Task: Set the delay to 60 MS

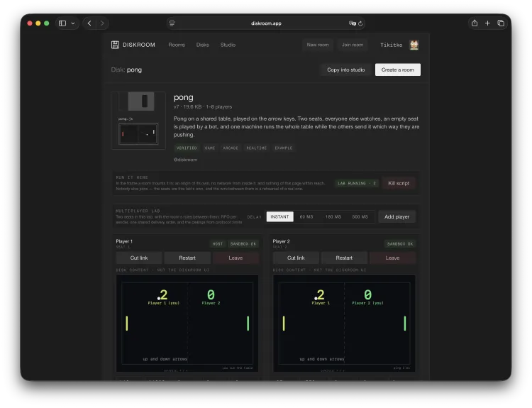Action: tap(306, 216)
